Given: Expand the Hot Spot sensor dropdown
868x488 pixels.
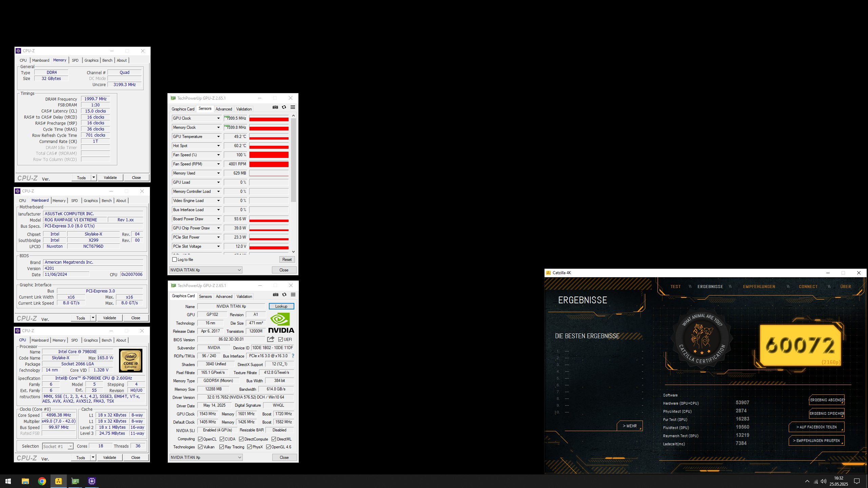Looking at the screenshot, I should pos(218,146).
